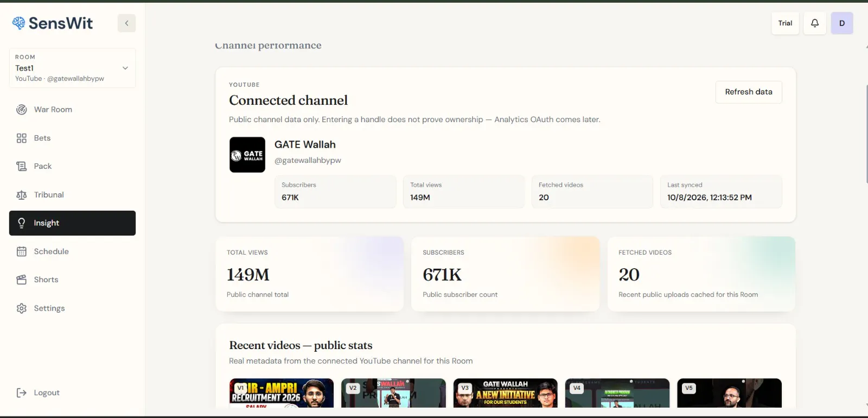Select the Schedule menu item
The width and height of the screenshot is (868, 418).
pos(72,251)
